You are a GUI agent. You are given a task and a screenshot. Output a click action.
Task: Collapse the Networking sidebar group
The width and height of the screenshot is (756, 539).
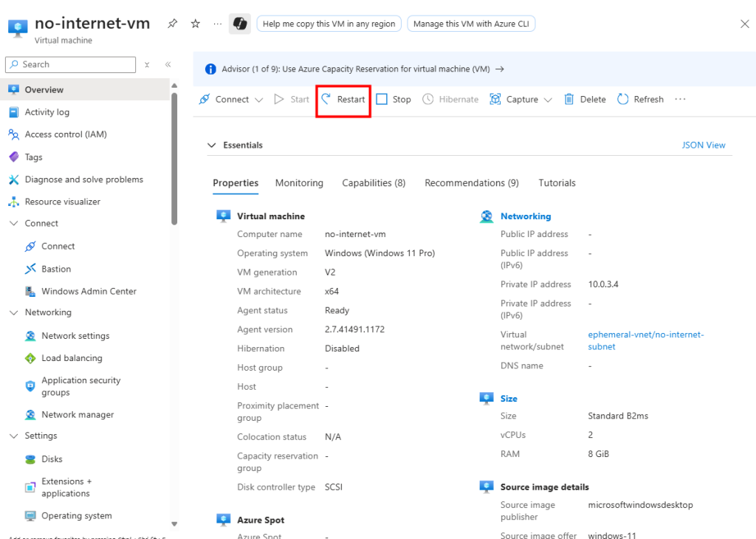(14, 312)
